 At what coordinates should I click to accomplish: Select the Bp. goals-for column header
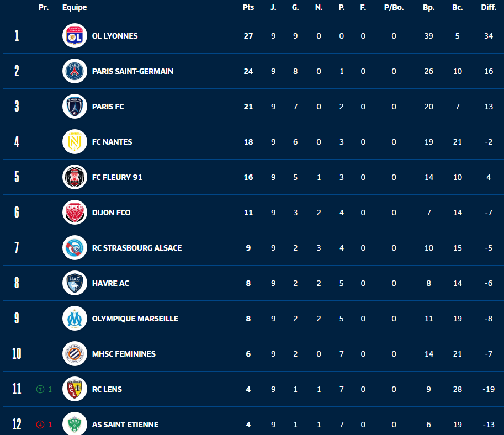click(428, 7)
